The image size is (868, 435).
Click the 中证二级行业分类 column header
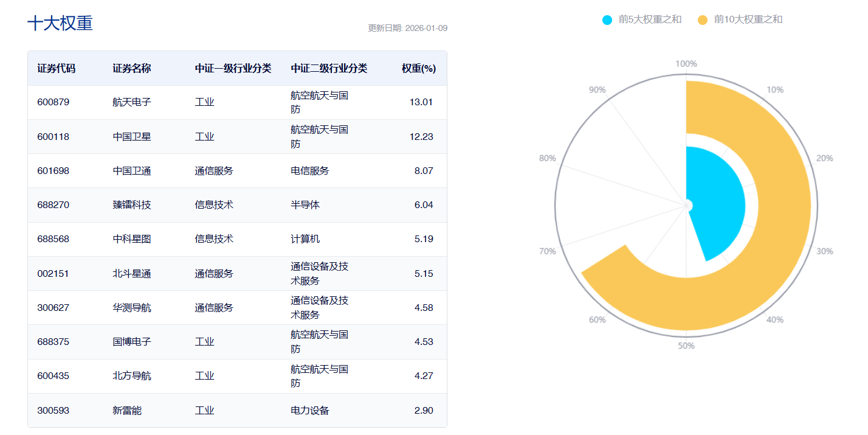point(329,68)
